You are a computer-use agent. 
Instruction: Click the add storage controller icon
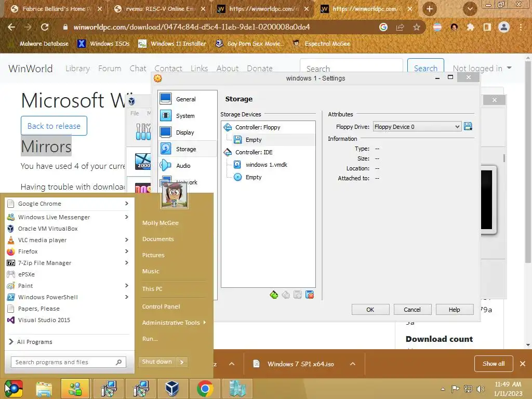coord(274,295)
